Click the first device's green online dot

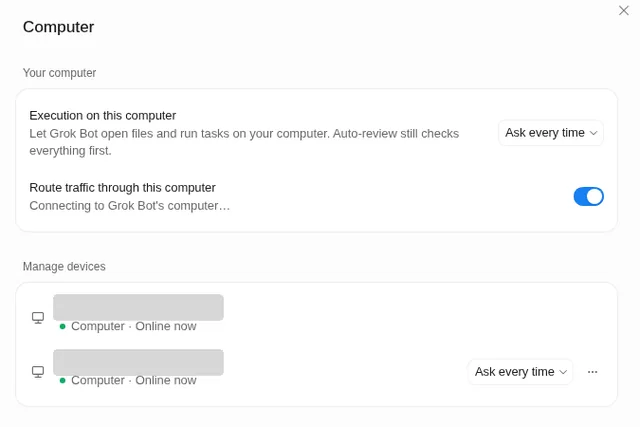tap(62, 326)
